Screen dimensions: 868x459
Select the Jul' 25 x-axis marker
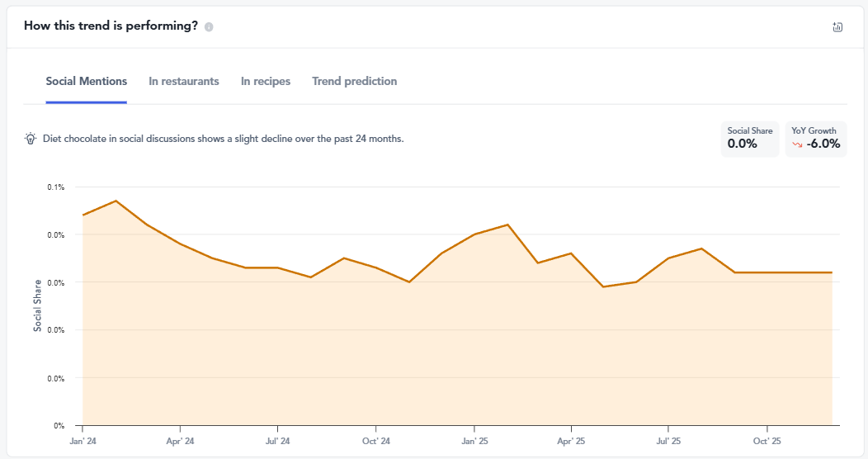click(668, 442)
